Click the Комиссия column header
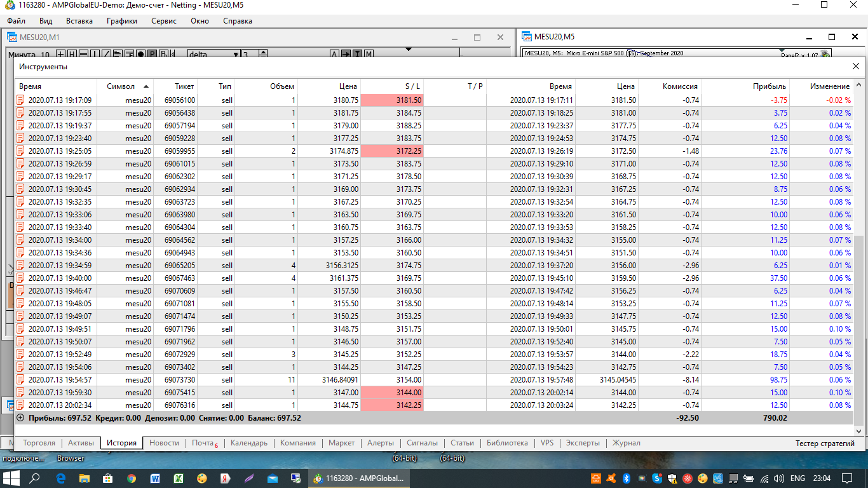The width and height of the screenshot is (868, 488). point(670,86)
